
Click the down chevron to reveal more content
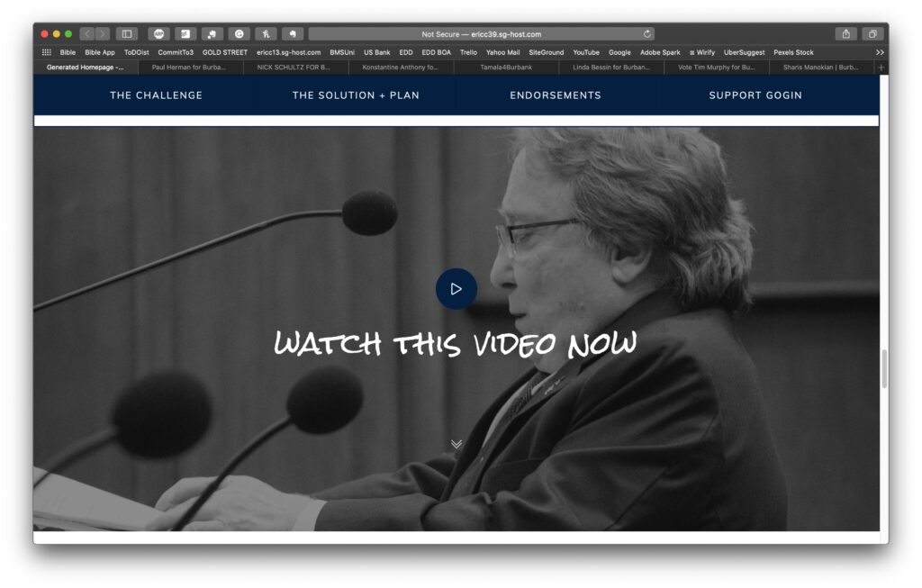[456, 443]
